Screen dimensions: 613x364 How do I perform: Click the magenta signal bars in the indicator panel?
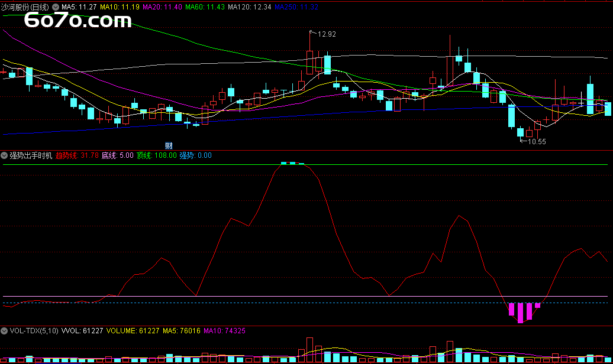point(524,312)
